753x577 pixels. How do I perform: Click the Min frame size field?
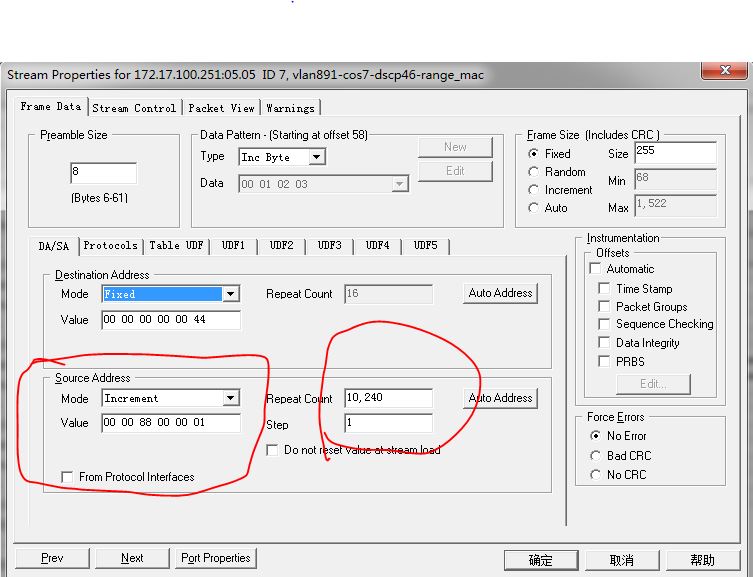(675, 179)
